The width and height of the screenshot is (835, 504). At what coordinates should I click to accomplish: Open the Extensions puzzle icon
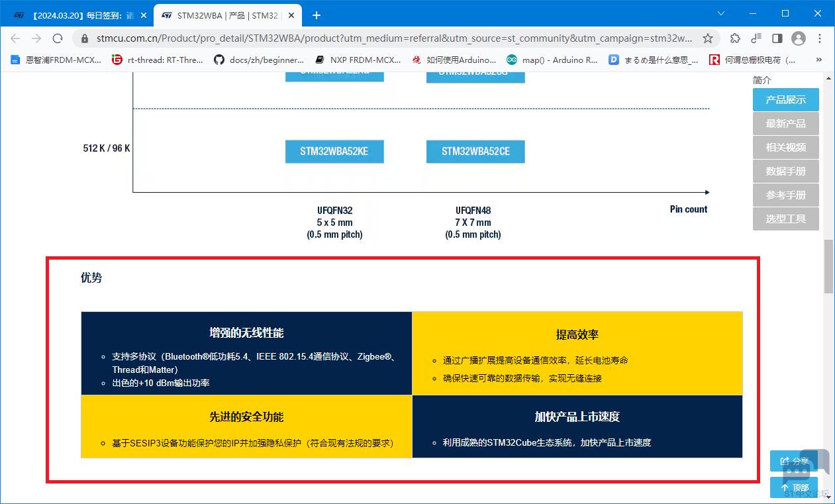[735, 38]
